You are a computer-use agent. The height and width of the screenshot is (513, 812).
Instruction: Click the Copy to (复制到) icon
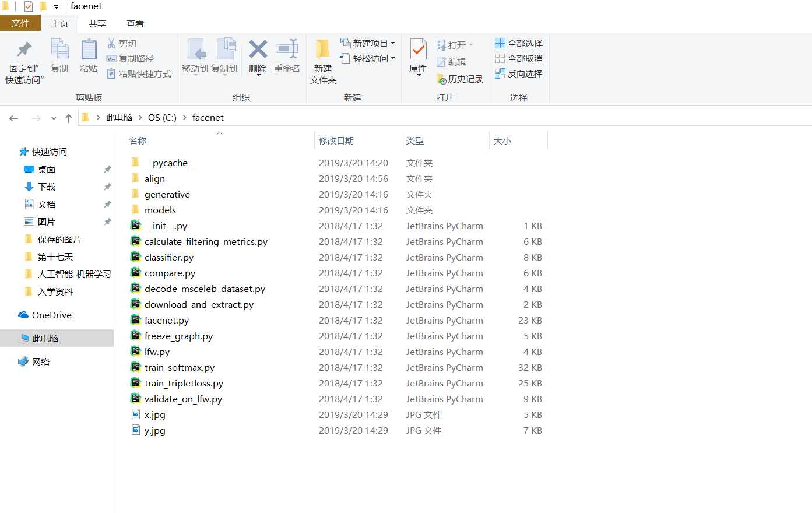click(x=226, y=50)
